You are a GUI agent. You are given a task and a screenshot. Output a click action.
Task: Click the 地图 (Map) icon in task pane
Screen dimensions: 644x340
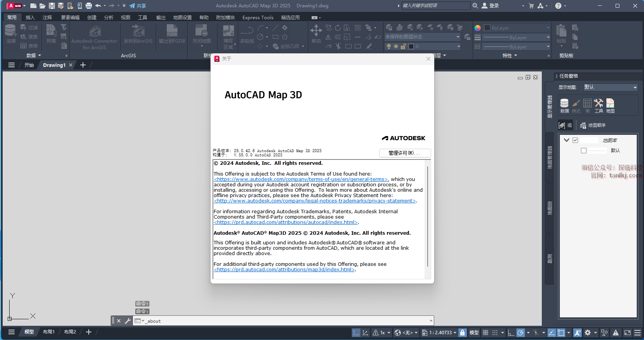coord(610,106)
